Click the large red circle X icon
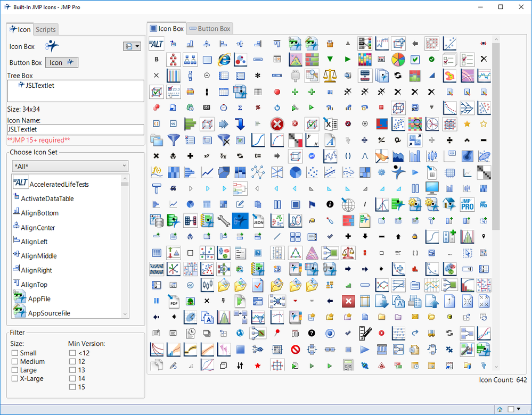The image size is (532, 415). (x=277, y=124)
